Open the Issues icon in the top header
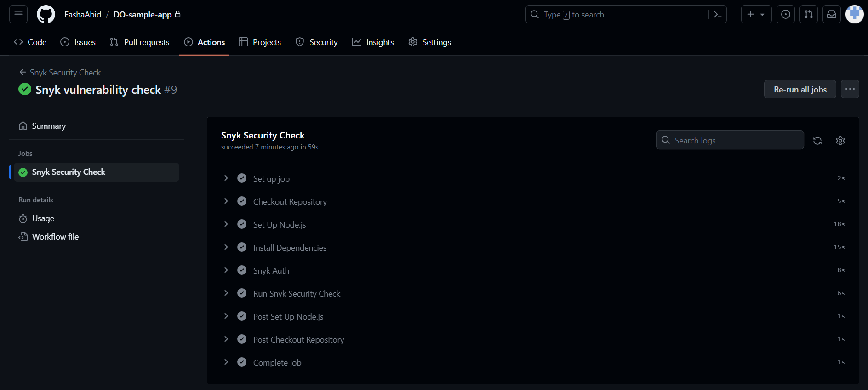The image size is (868, 390). 786,14
